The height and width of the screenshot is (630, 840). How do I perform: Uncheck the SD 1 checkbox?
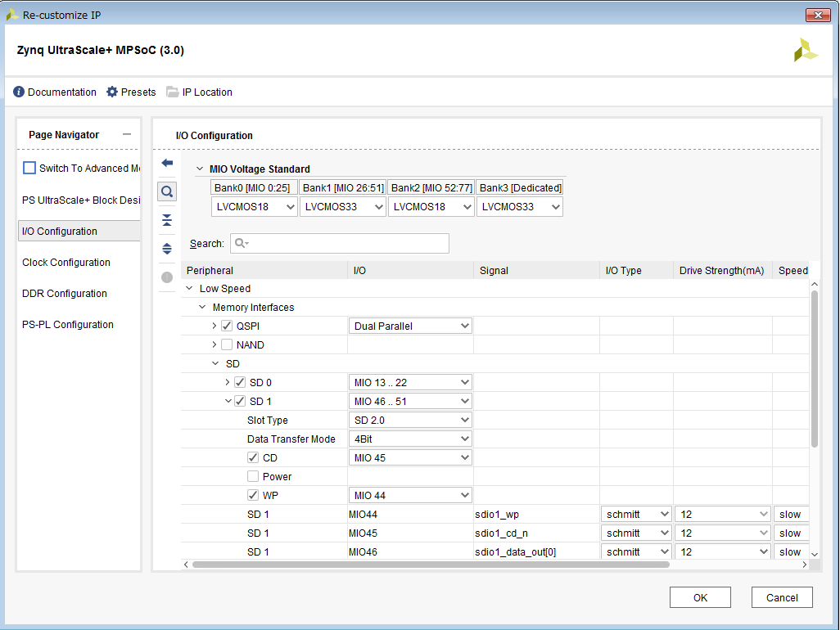coord(240,401)
